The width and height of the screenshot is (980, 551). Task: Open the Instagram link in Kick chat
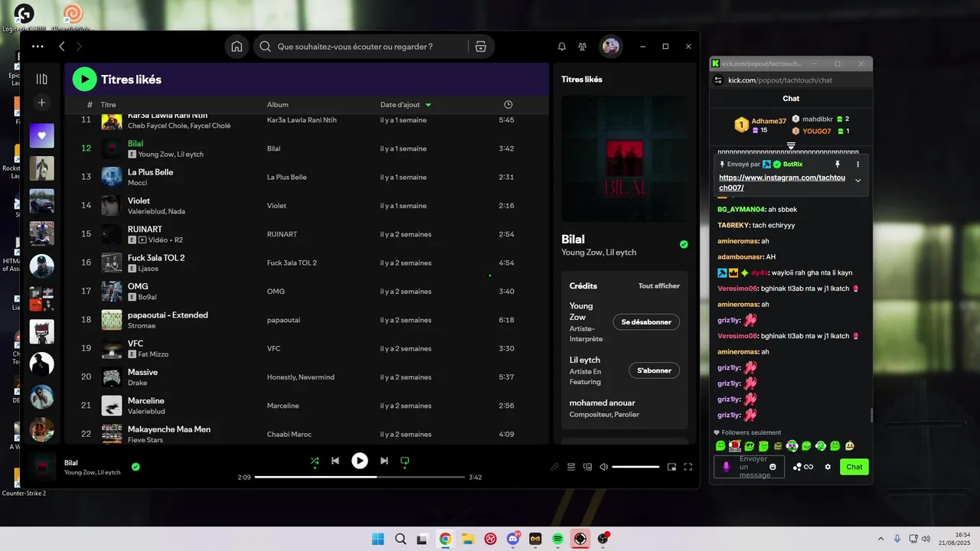782,182
